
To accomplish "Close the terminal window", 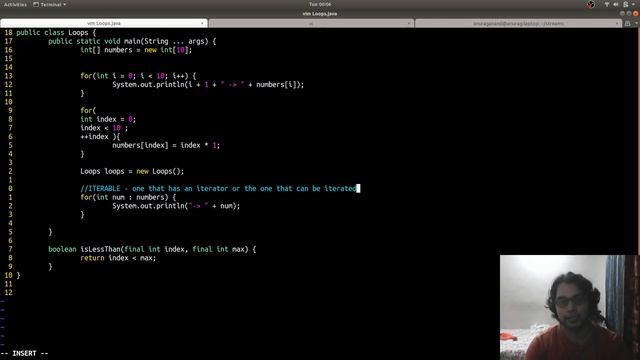I will tap(636, 13).
